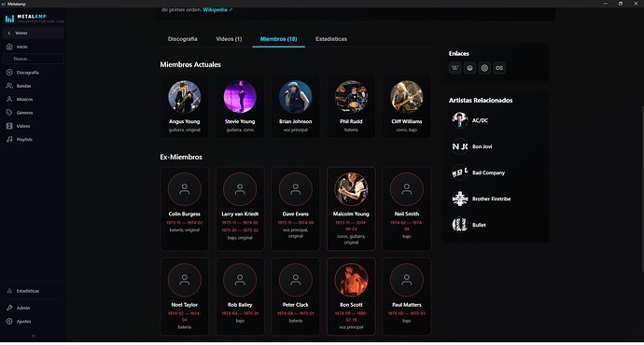Open Estadísticas from the left sidebar

pos(33,291)
